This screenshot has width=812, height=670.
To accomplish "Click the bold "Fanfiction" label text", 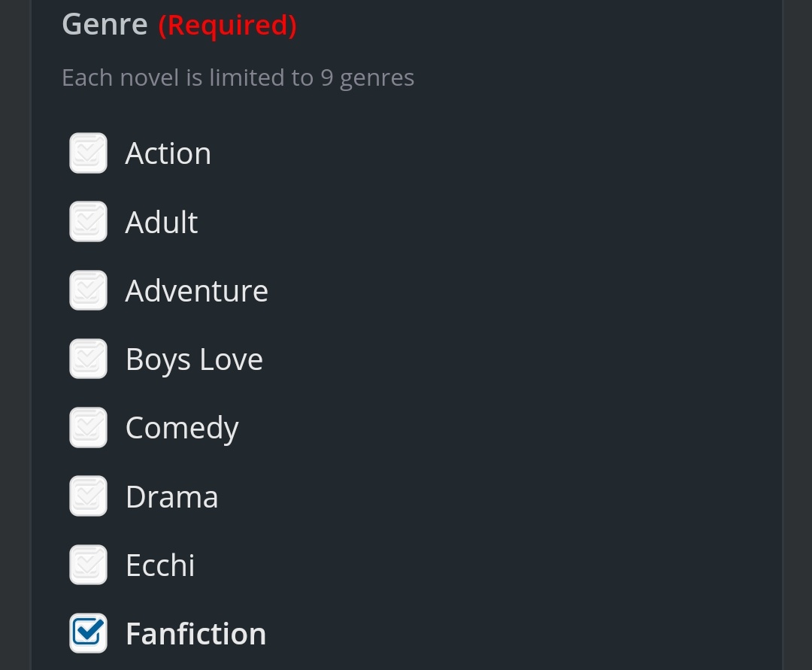I will click(195, 634).
